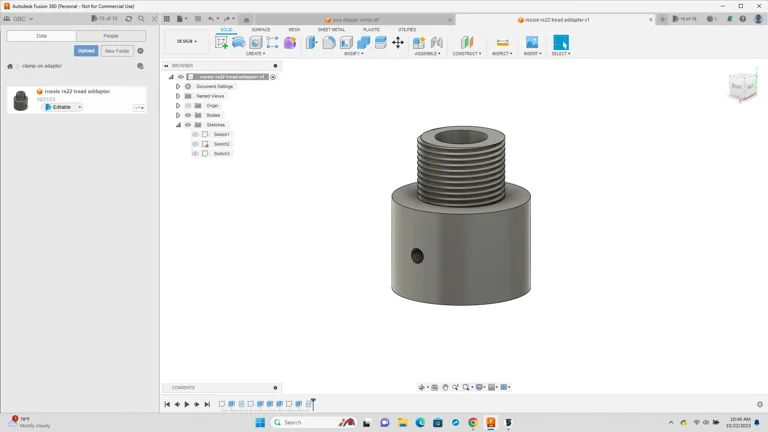Open the Measure tool under Inspect
Screen dimensions: 768x432
click(x=502, y=43)
